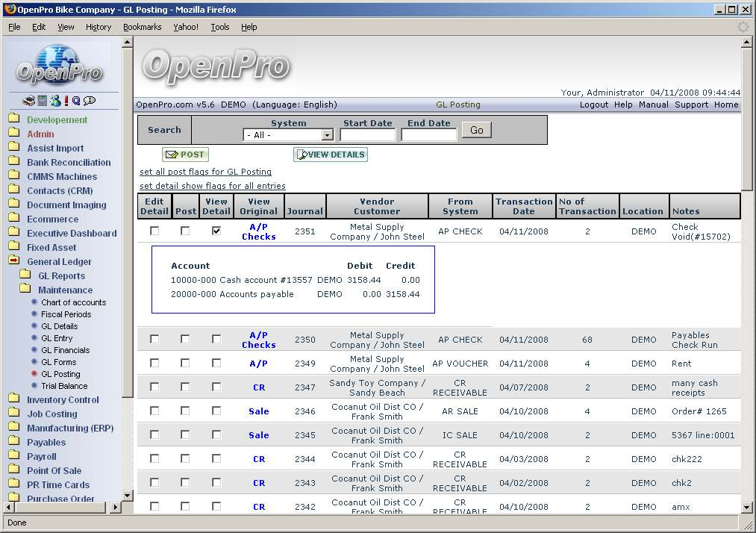The width and height of the screenshot is (756, 533).
Task: Click the blue Q icon in sidebar
Action: (76, 101)
